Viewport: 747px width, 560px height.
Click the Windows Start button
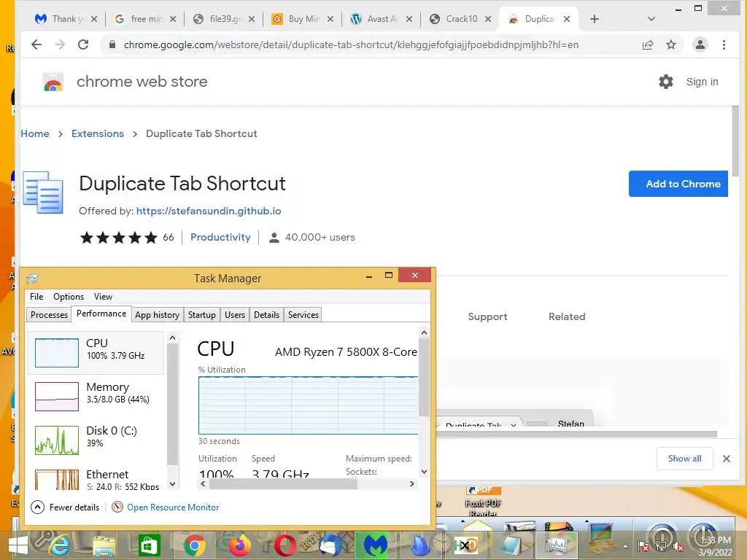coord(18,545)
